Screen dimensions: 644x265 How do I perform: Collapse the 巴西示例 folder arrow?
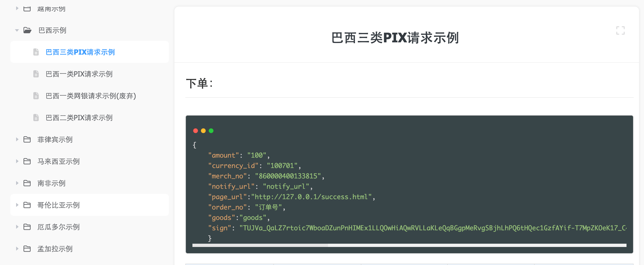(x=17, y=30)
